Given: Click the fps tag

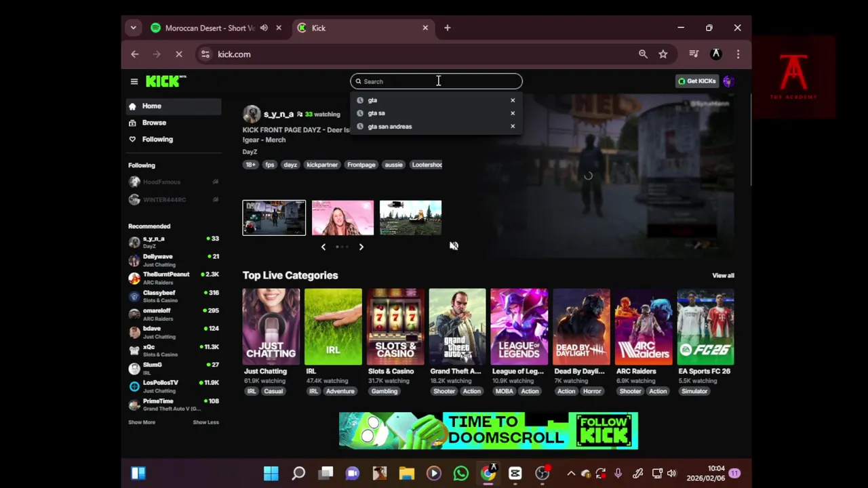Looking at the screenshot, I should [x=270, y=165].
